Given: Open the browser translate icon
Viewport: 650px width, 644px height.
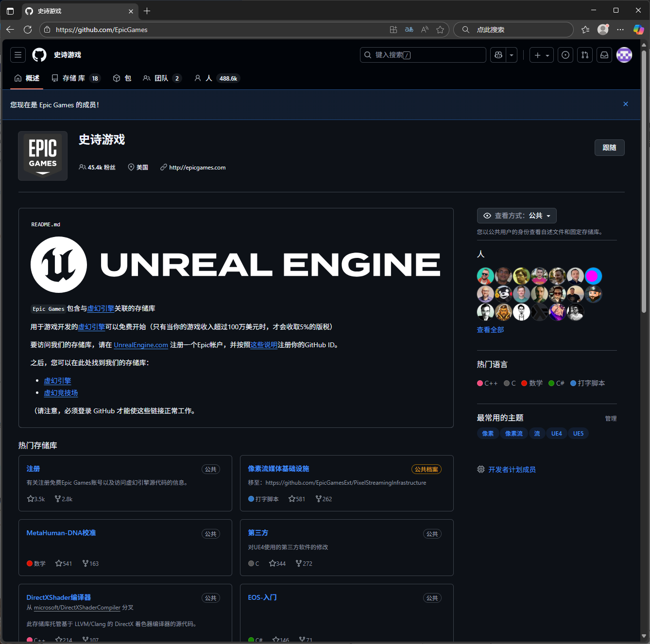Looking at the screenshot, I should [x=409, y=30].
